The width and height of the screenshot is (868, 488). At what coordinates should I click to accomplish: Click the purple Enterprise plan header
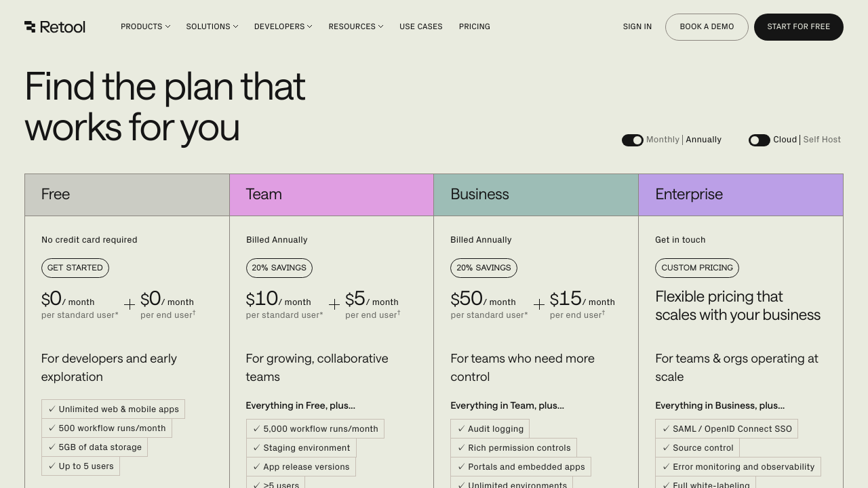coord(741,195)
